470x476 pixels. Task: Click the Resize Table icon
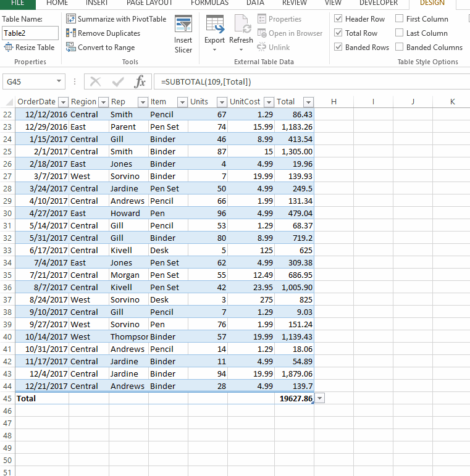tap(8, 48)
